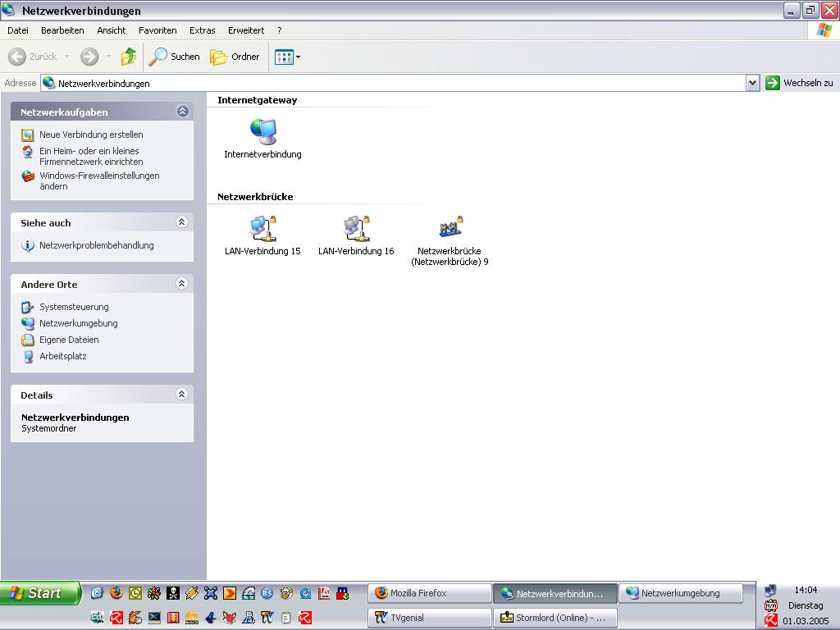Open the Internetverbindung gateway icon
The width and height of the screenshot is (840, 630).
click(262, 139)
